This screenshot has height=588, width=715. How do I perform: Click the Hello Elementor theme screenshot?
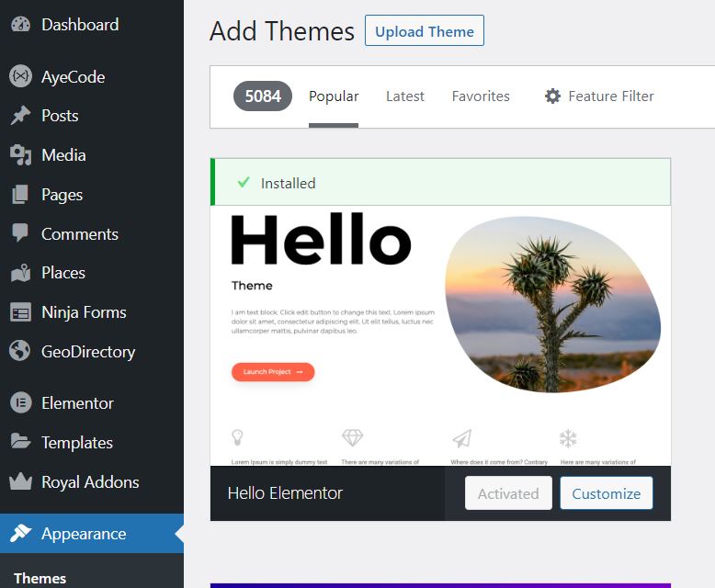coord(440,335)
